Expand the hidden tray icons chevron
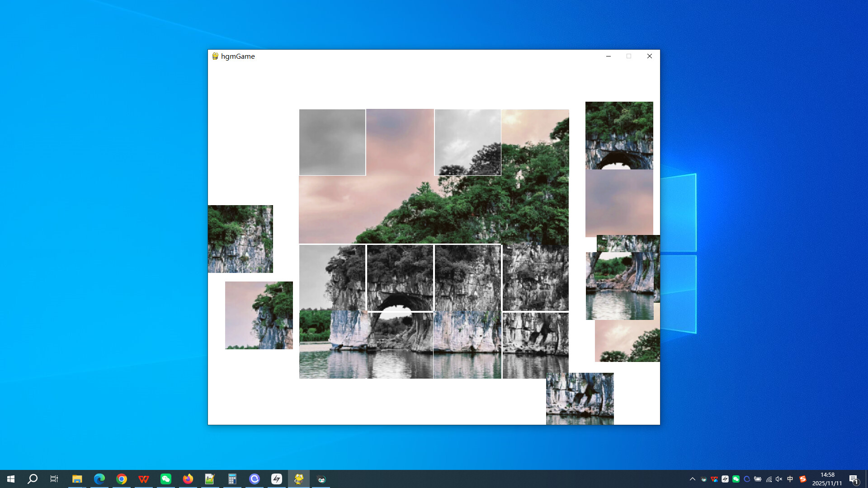Viewport: 868px width, 488px height. [x=693, y=479]
